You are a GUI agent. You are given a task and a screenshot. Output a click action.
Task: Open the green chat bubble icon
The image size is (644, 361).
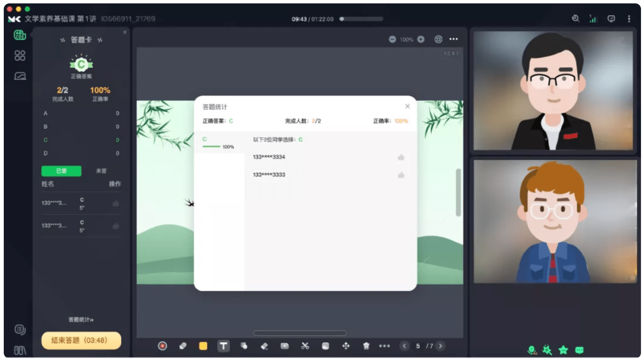coord(579,350)
